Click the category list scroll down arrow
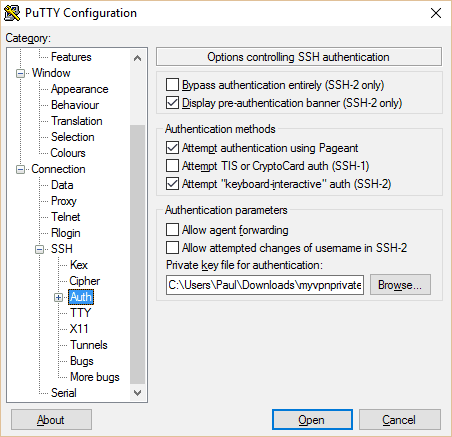Screen dimensions: 452x437 pos(137,393)
